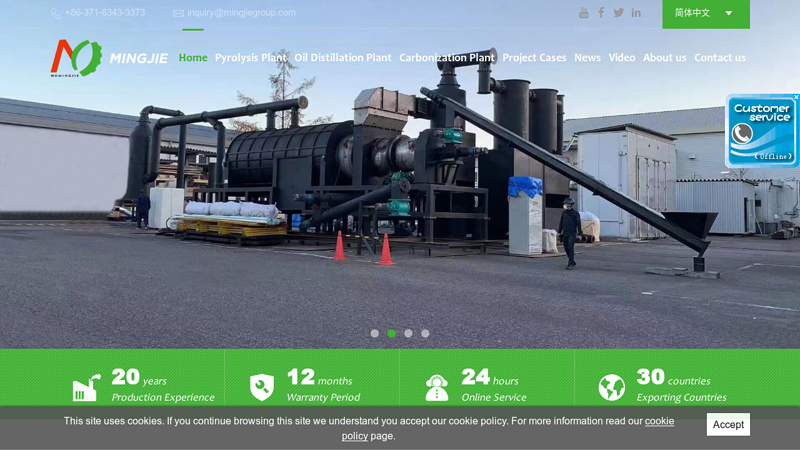
Task: Select the fourth carousel slide dot
Action: click(425, 333)
